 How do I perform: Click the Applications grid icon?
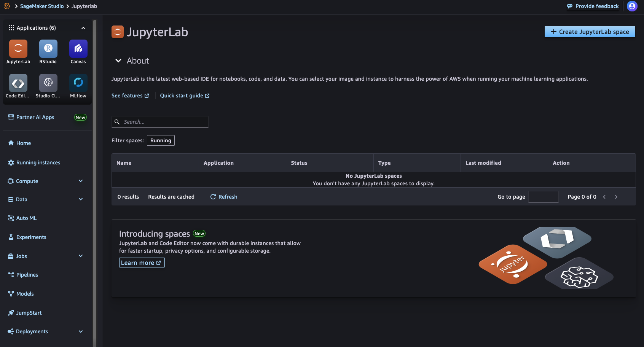[x=11, y=28]
